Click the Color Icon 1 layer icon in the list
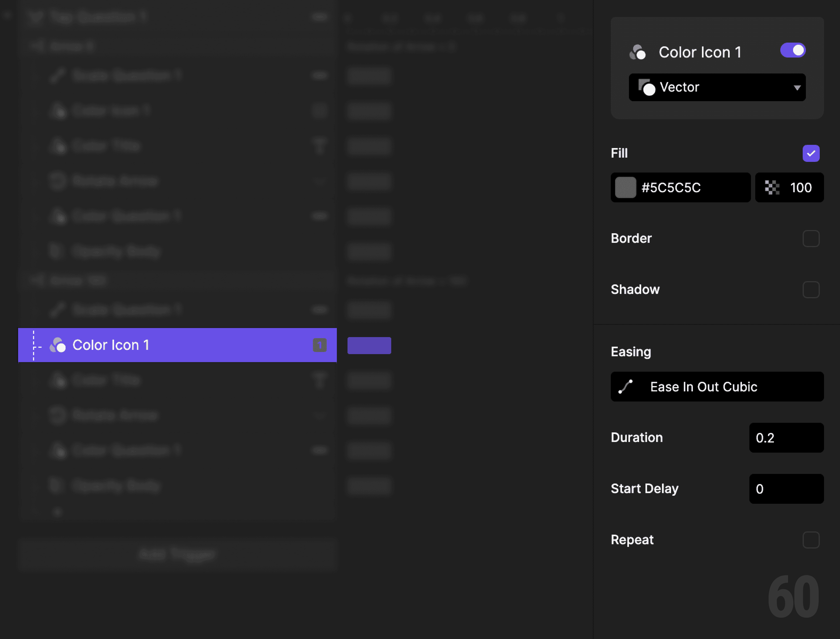Viewport: 840px width, 639px height. pos(58,345)
